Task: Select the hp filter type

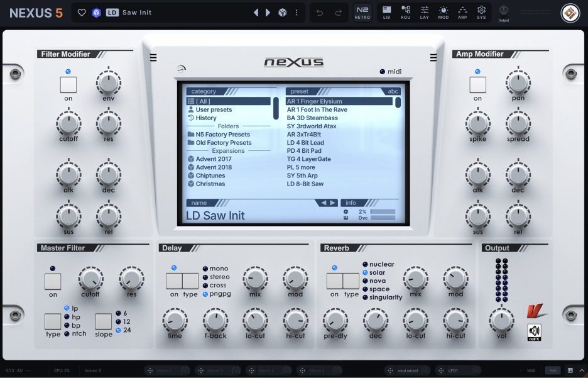Action: [x=72, y=317]
